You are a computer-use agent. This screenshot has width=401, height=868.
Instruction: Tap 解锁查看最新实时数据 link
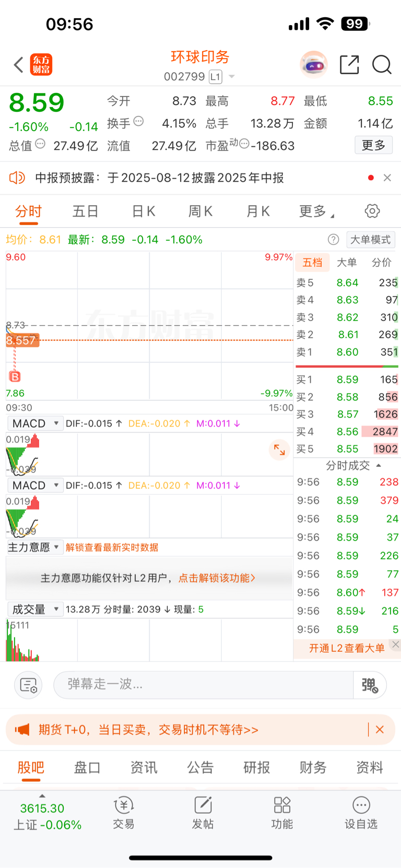[x=112, y=547]
